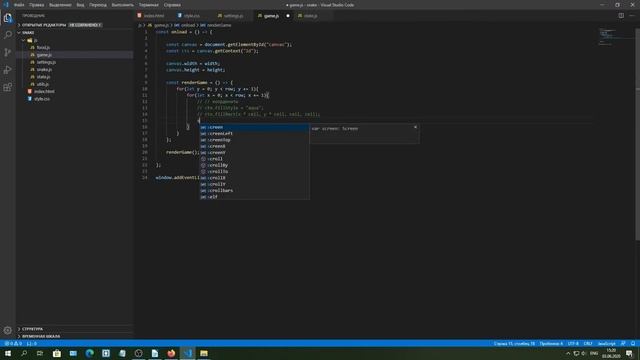
Task: Switch to the game.js tab
Action: [x=271, y=16]
